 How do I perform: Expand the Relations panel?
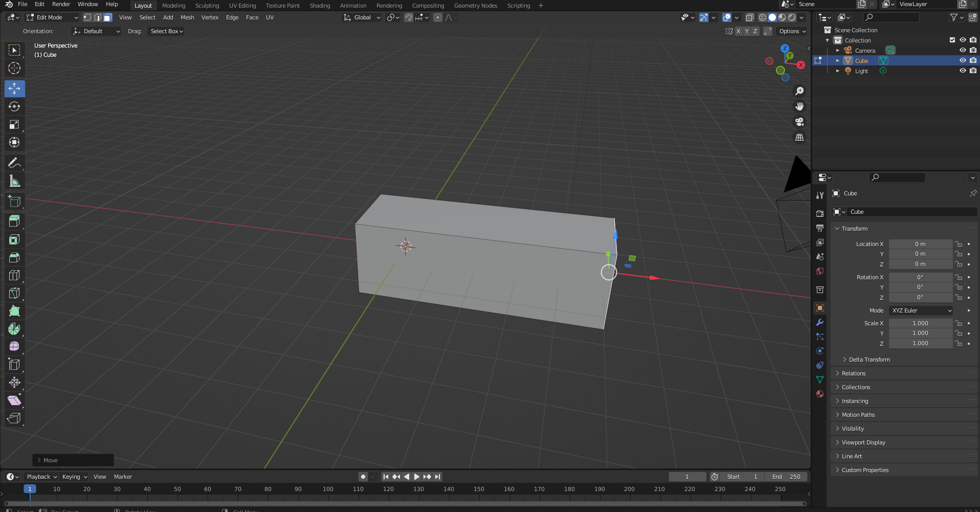click(853, 373)
